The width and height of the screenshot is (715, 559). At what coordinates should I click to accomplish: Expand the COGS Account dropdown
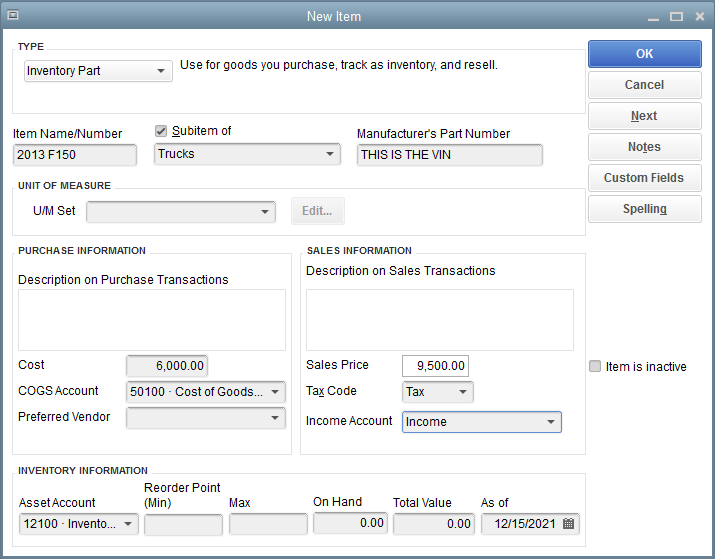point(276,392)
